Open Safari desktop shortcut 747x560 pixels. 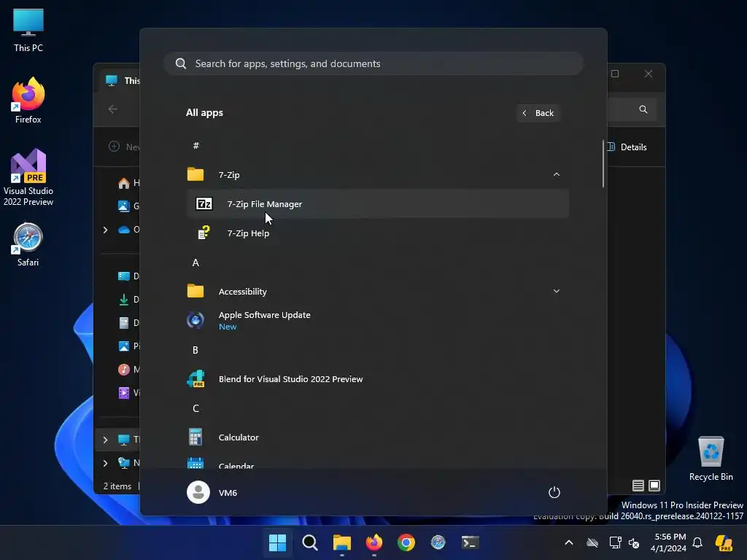(x=28, y=244)
